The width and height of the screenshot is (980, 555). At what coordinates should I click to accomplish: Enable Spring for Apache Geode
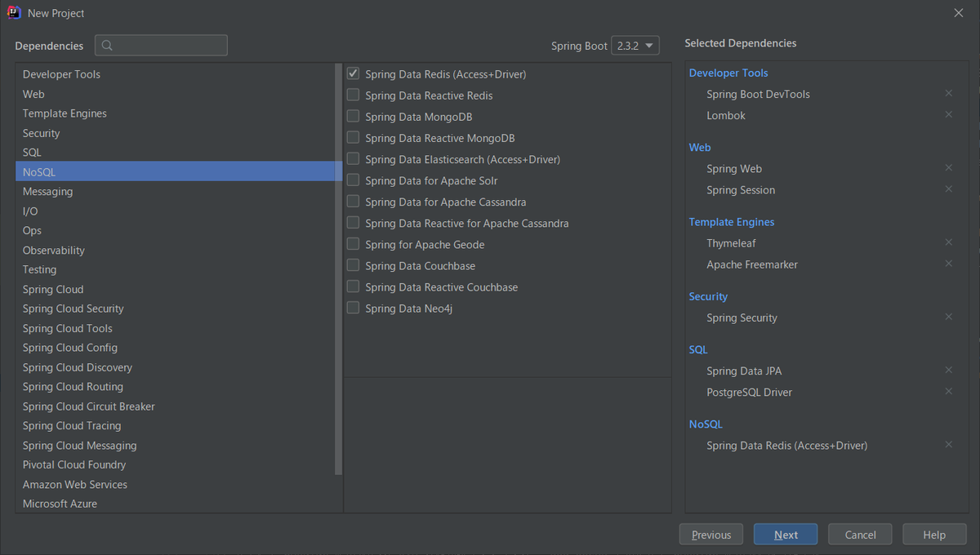pos(353,243)
